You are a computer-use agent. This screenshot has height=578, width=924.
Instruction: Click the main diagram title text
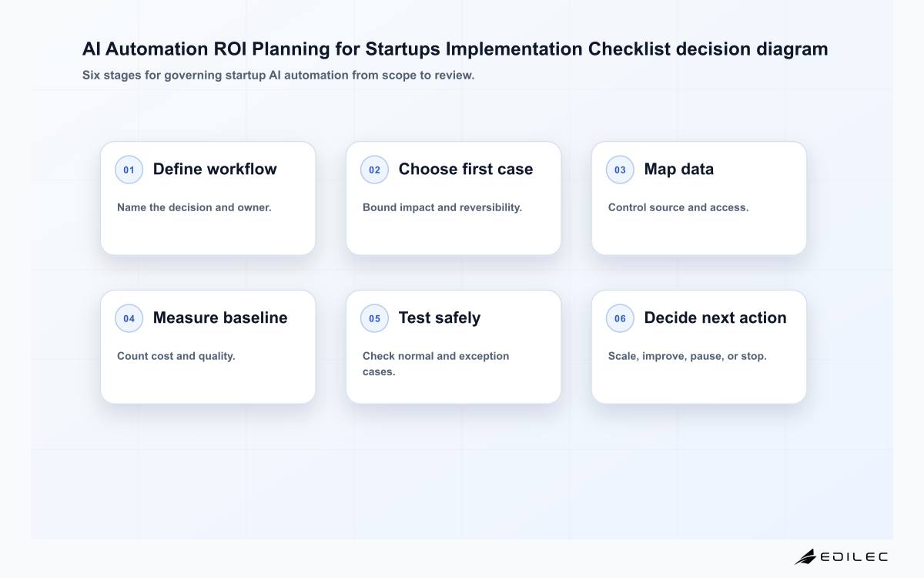coord(455,49)
